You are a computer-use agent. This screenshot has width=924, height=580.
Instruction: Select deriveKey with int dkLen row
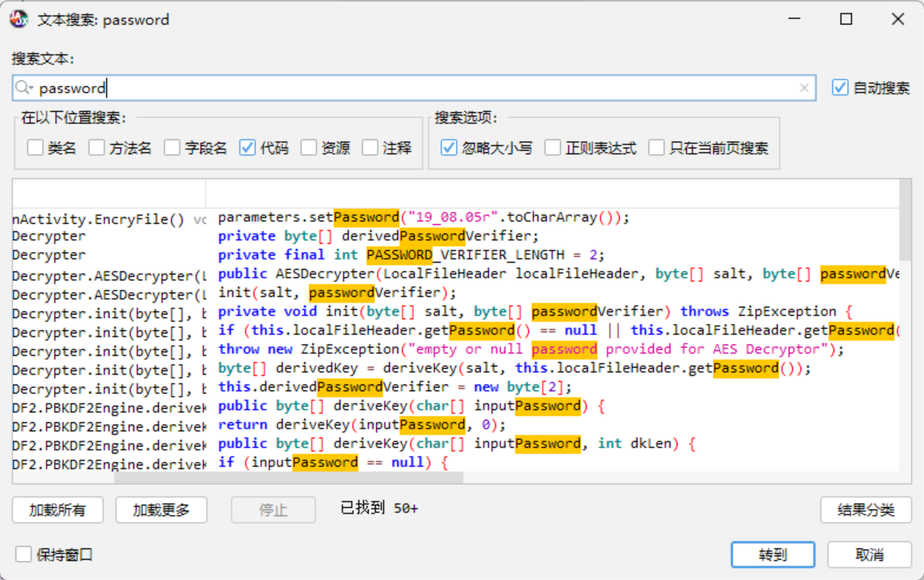pyautogui.click(x=456, y=444)
